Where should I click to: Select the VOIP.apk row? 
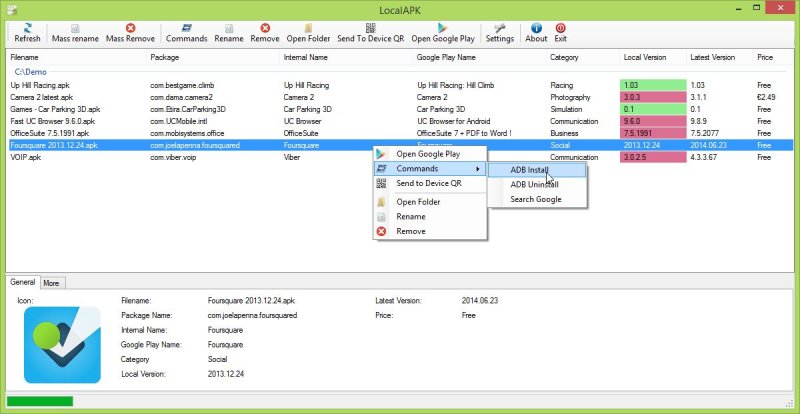[x=399, y=157]
